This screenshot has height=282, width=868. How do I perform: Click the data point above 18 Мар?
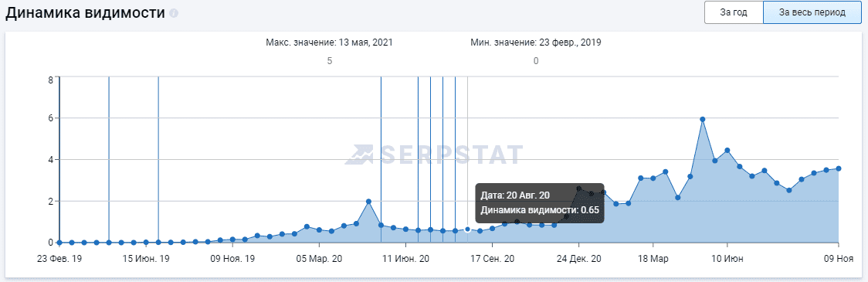tap(653, 178)
